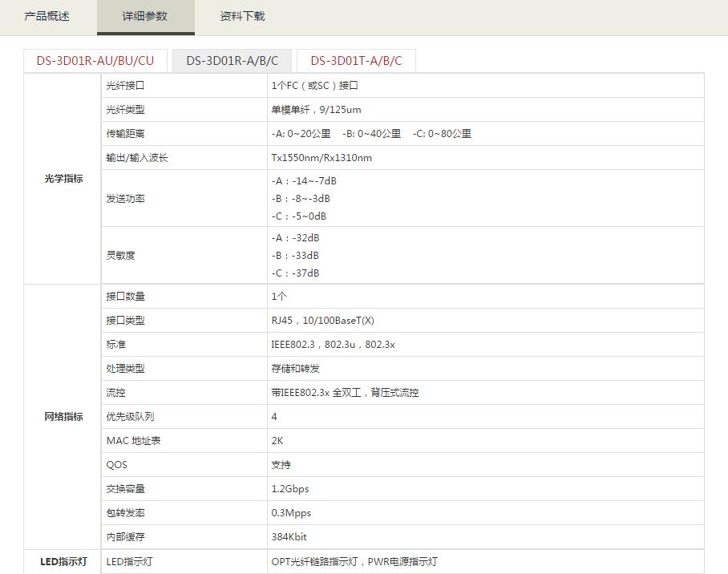Switch to the 资料下载 tab

pos(242,16)
